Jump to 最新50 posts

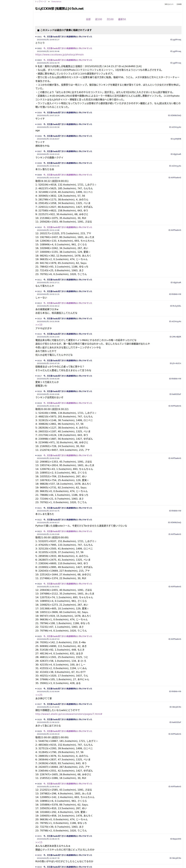pyautogui.click(x=122, y=20)
